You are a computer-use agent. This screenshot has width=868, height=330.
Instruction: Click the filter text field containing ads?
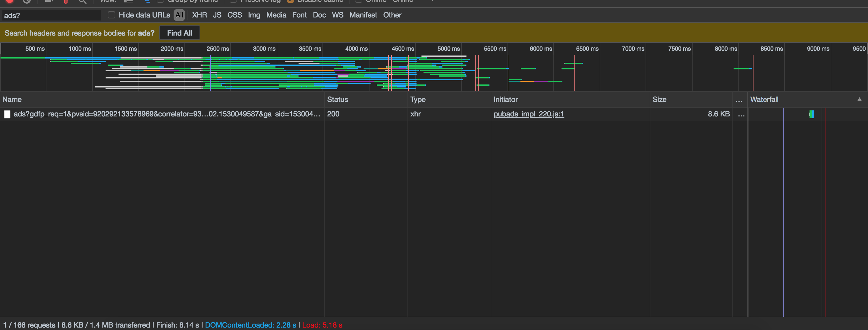click(x=51, y=15)
